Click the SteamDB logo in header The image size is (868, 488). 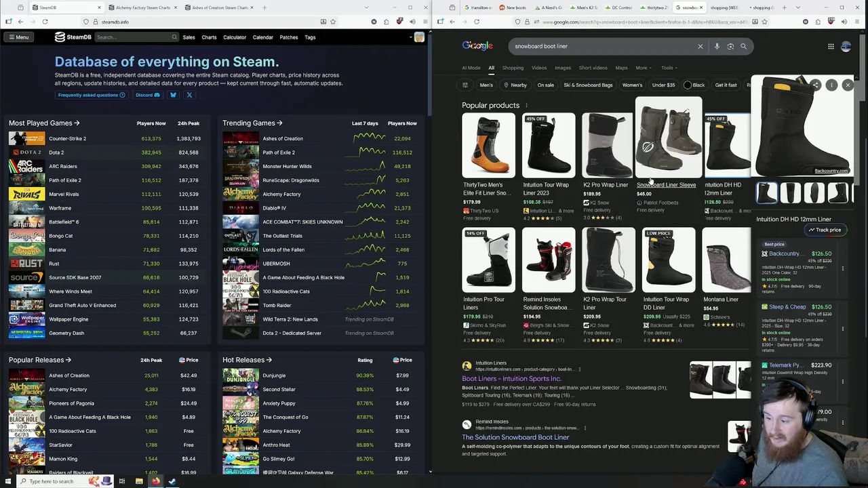click(73, 37)
